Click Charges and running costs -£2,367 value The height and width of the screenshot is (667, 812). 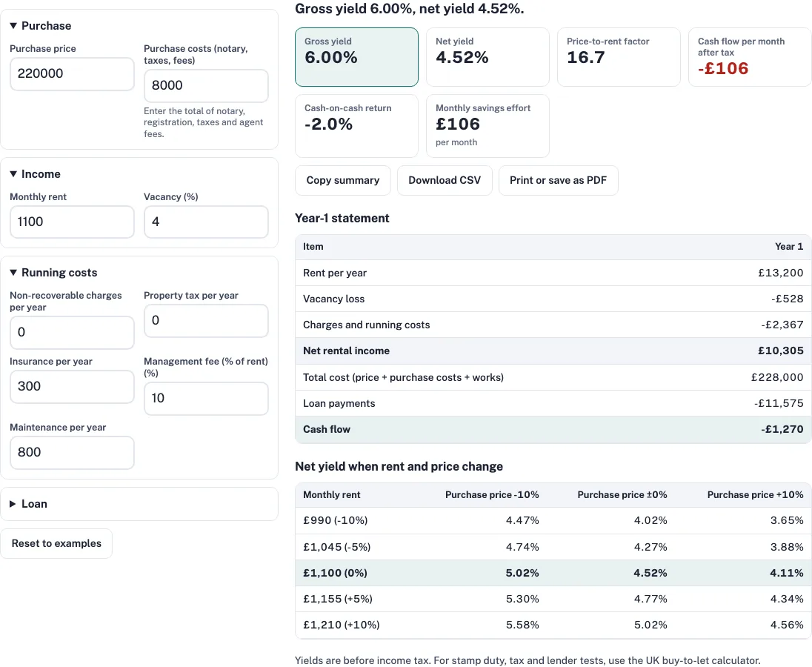(782, 325)
